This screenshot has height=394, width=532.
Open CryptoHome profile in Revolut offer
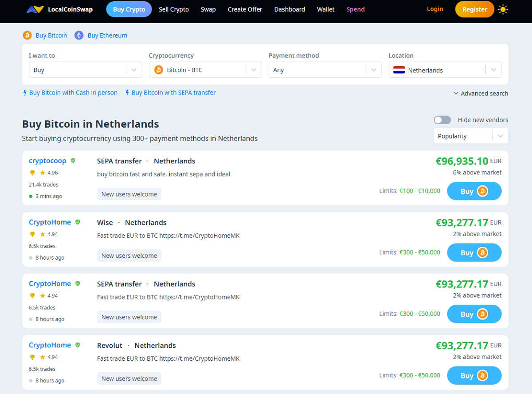click(x=50, y=345)
